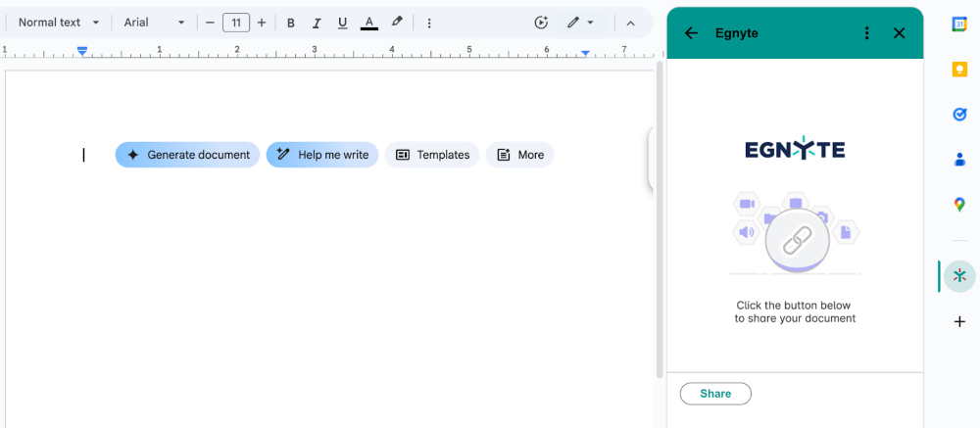Expand the editing mode pencil dropdown

(580, 23)
